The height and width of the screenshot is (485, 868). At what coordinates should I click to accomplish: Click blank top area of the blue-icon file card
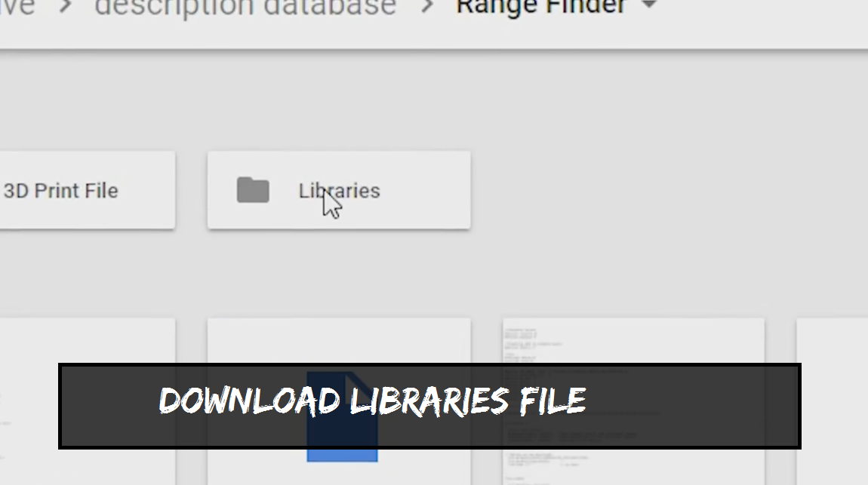tap(339, 340)
